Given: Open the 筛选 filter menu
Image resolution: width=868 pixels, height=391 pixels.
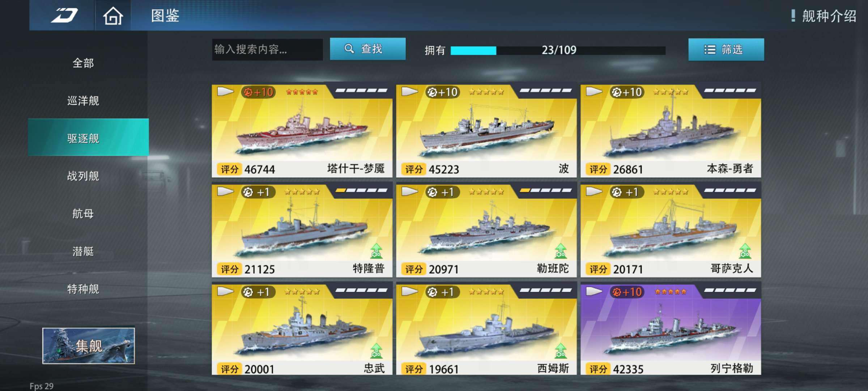Looking at the screenshot, I should point(726,49).
